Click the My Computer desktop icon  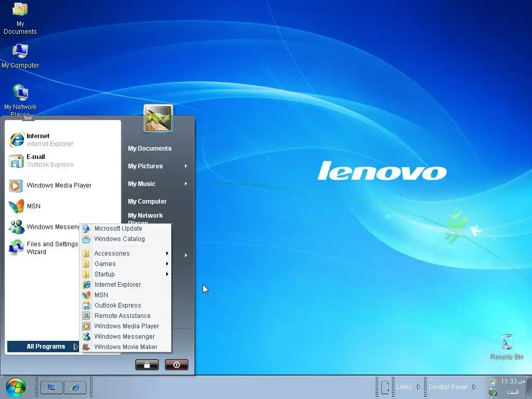tap(20, 56)
